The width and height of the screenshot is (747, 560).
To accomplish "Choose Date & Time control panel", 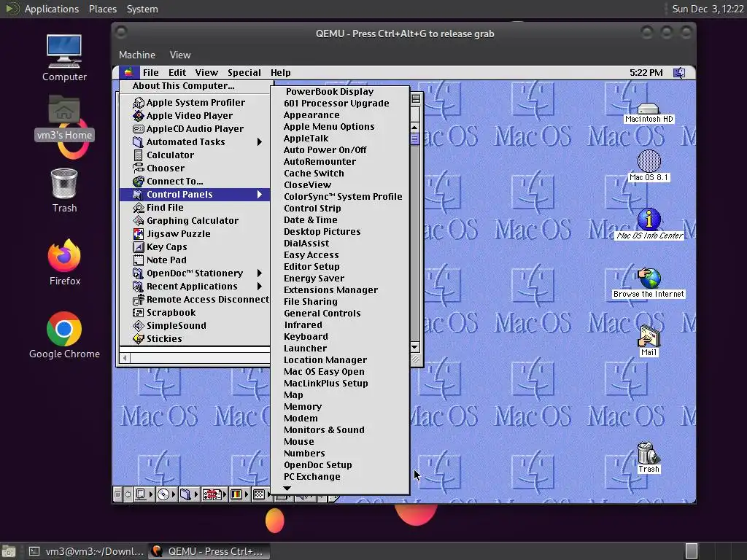I will point(340,220).
